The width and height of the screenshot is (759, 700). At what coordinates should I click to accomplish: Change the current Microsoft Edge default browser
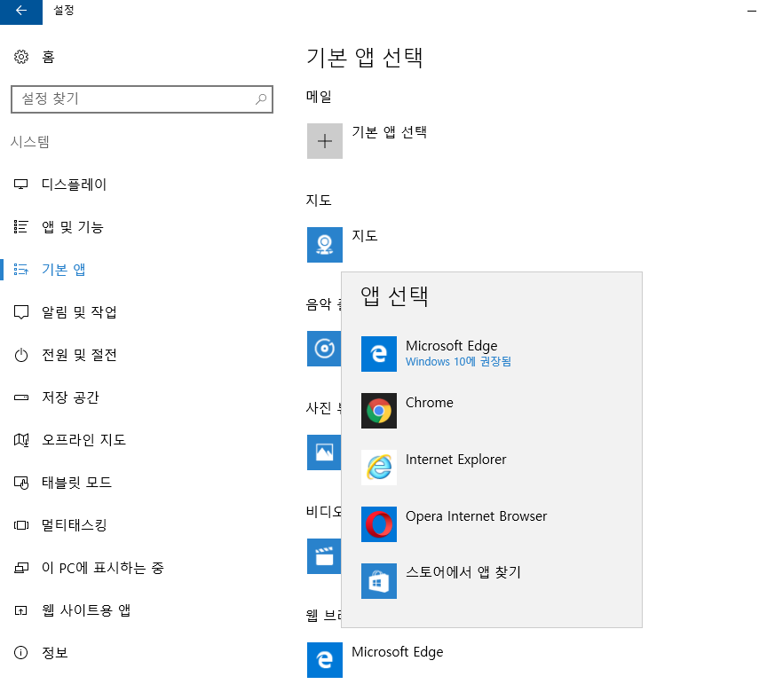click(x=398, y=652)
